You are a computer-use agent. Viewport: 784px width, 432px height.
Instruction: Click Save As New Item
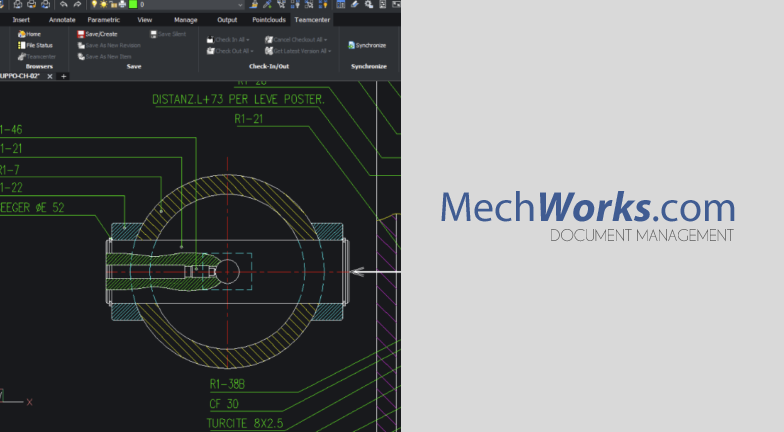click(x=104, y=56)
